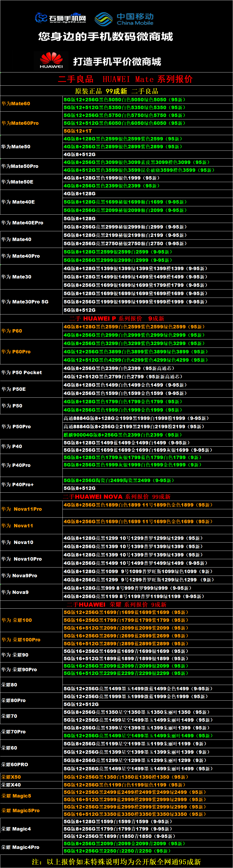Click the 麒麟9000 4G版8+256G price row
Screen dimensions: 233x868
pyautogui.click(x=148, y=435)
